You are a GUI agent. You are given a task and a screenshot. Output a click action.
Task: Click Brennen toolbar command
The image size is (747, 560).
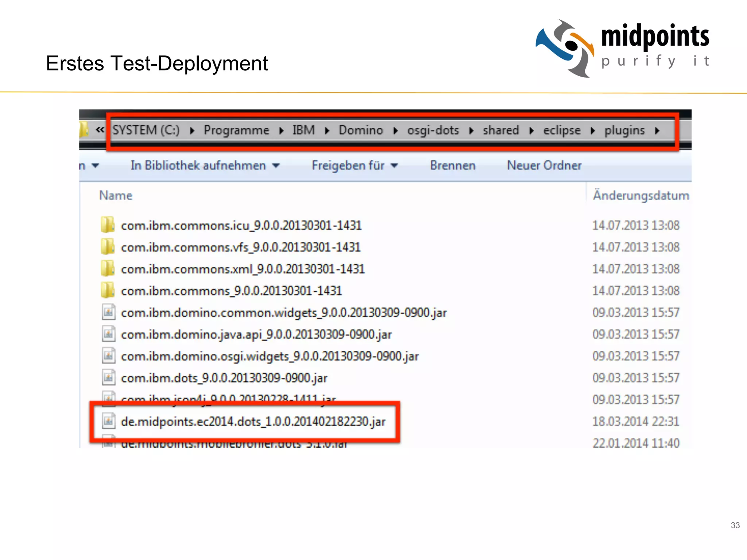(x=453, y=166)
